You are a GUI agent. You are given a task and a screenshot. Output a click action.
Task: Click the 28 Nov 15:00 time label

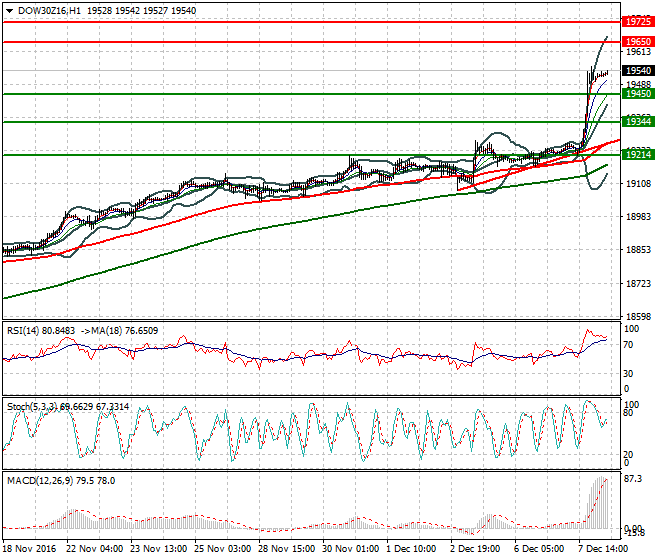click(286, 549)
